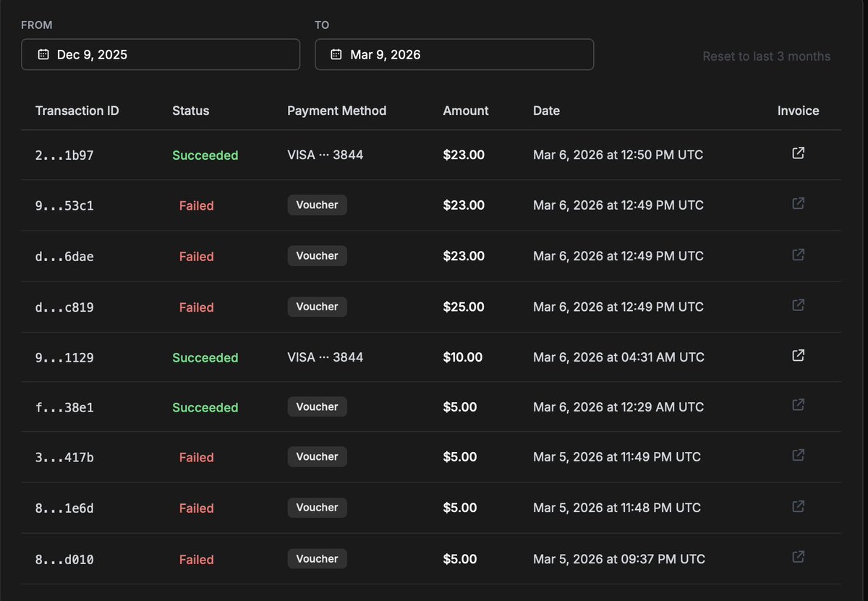Viewport: 868px width, 601px height.
Task: Select transaction ID d...6dae
Action: 64,257
